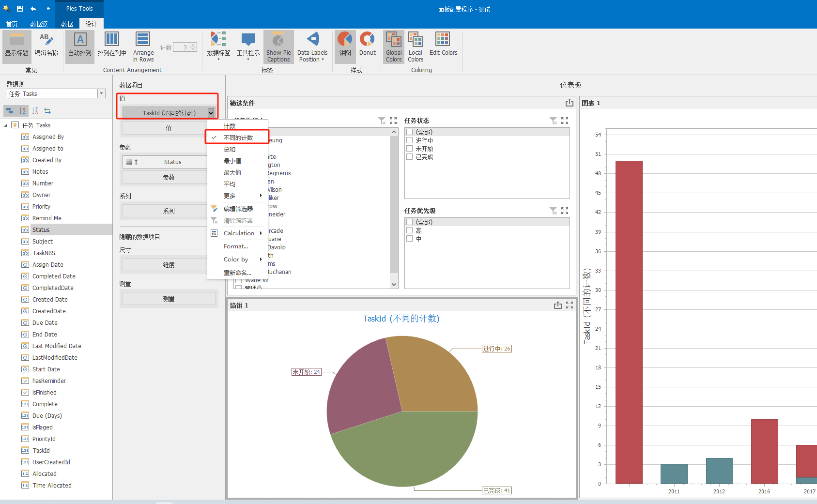Check (全部) in 任务状态 list

coord(409,132)
